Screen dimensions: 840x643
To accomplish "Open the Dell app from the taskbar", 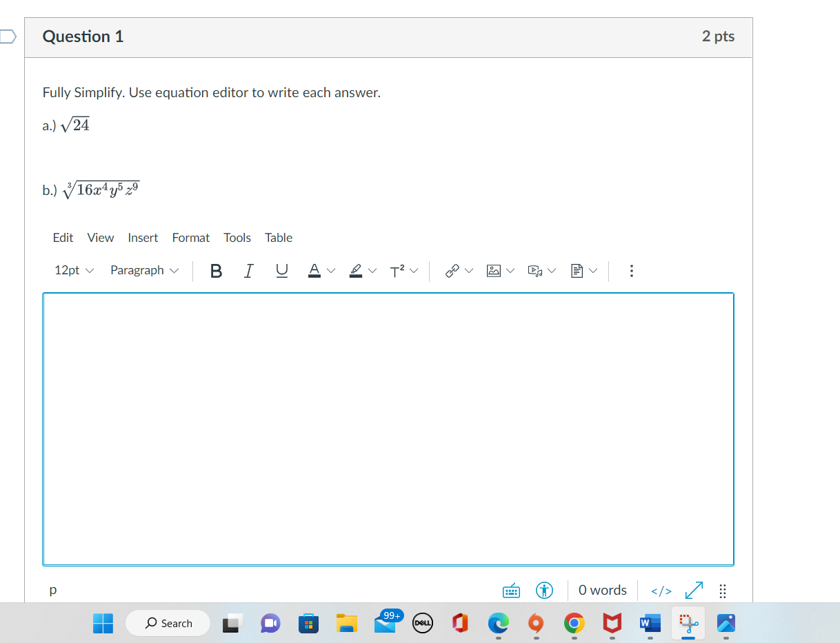I will [422, 623].
